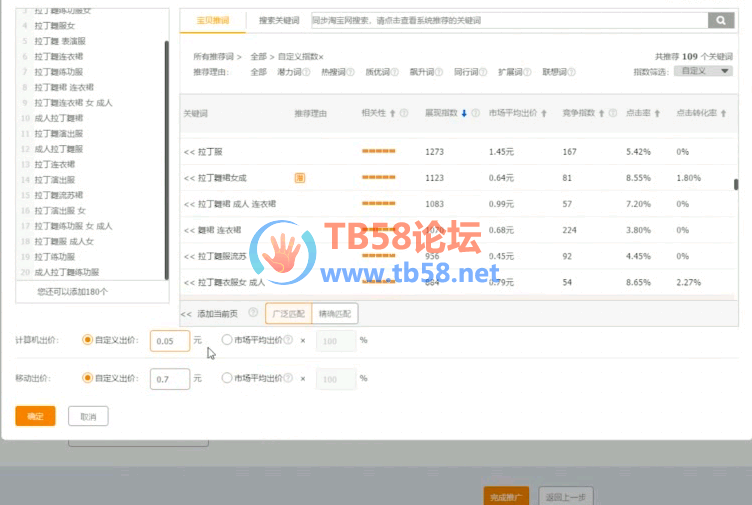This screenshot has width=752, height=505.
Task: Sort by 市场平均出价 column arrow
Action: [x=543, y=114]
